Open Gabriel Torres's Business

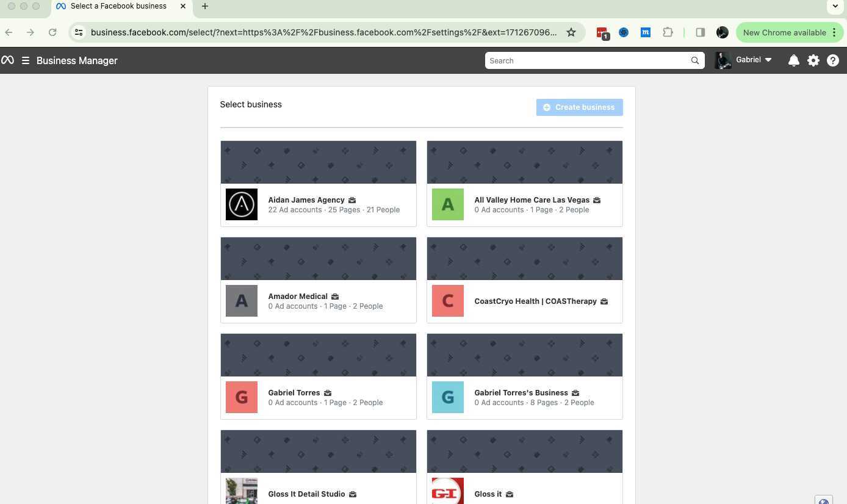(521, 393)
